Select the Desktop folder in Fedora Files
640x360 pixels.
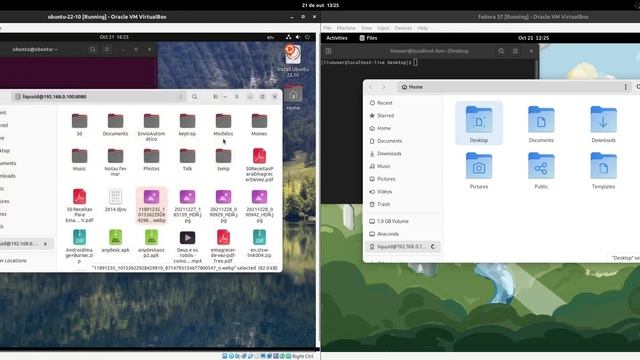(479, 124)
